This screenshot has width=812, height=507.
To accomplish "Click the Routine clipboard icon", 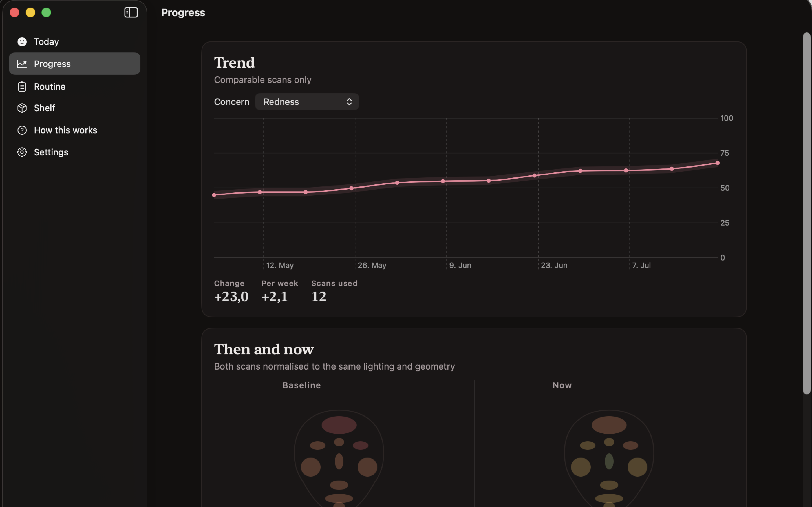I will tap(22, 86).
